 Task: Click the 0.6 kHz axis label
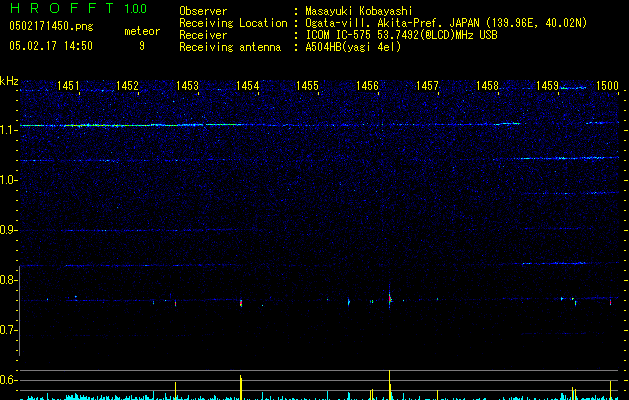tap(9, 380)
